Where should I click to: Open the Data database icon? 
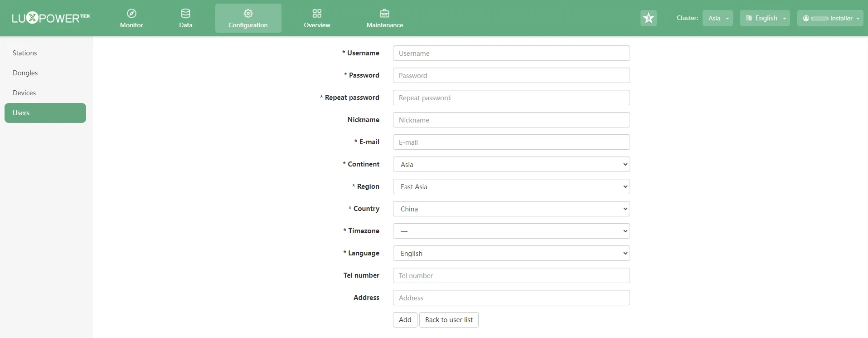tap(185, 14)
